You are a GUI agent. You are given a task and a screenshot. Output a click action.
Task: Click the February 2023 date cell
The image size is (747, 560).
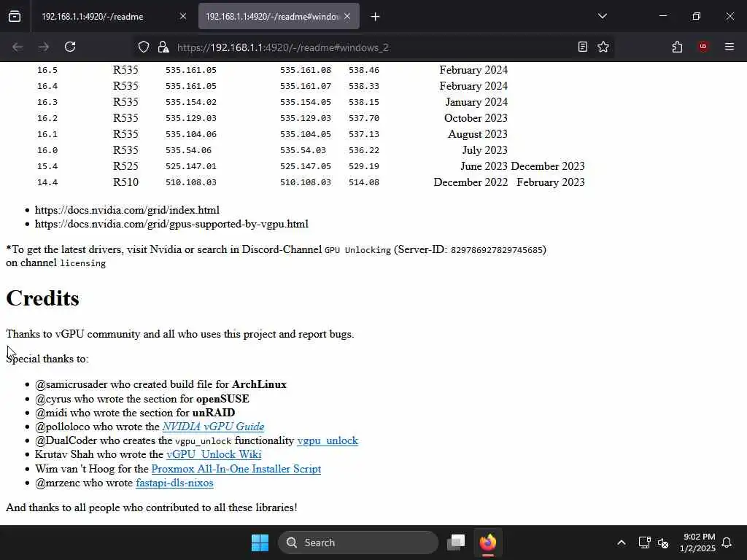click(x=550, y=182)
